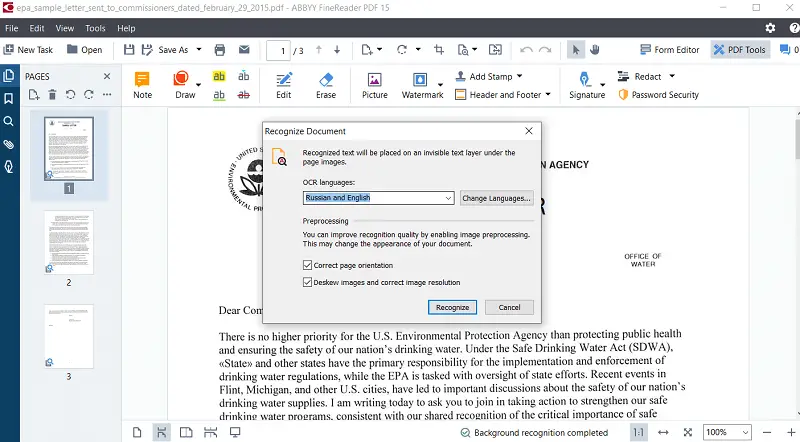The width and height of the screenshot is (800, 442).
Task: Open the Tools menu
Action: click(95, 28)
